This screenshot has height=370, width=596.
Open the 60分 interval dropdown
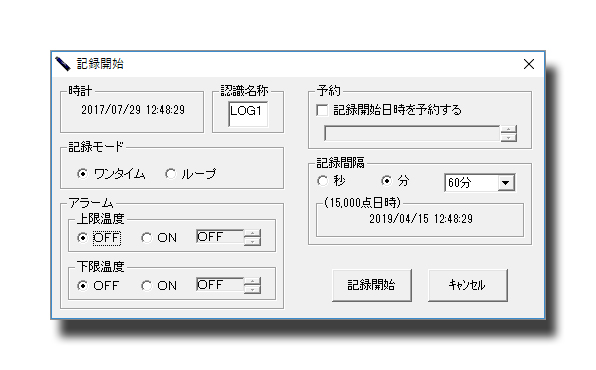click(506, 183)
